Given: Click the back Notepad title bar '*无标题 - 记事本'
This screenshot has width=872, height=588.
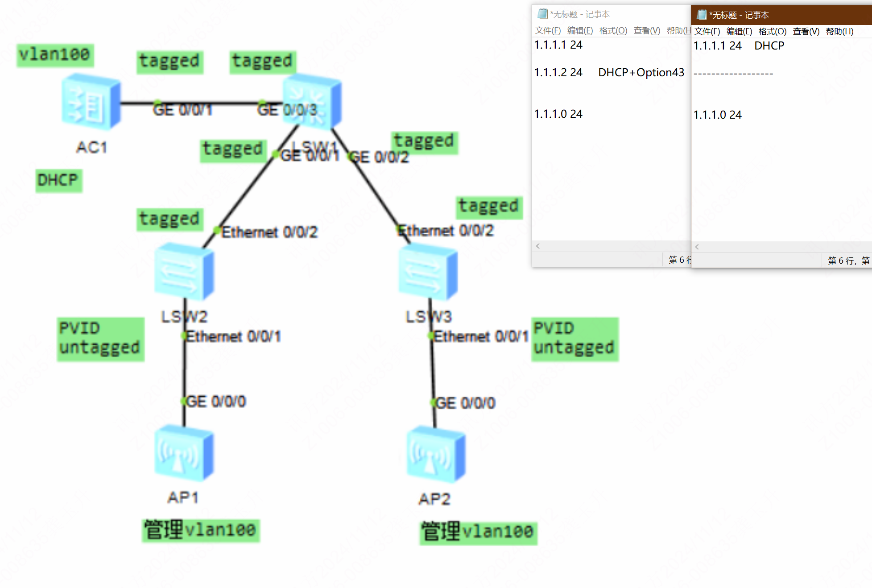Looking at the screenshot, I should coord(580,14).
